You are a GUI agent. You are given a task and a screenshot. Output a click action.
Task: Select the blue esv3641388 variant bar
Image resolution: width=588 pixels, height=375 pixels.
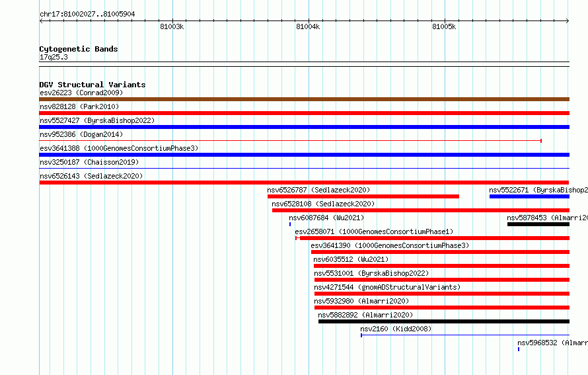coord(304,155)
